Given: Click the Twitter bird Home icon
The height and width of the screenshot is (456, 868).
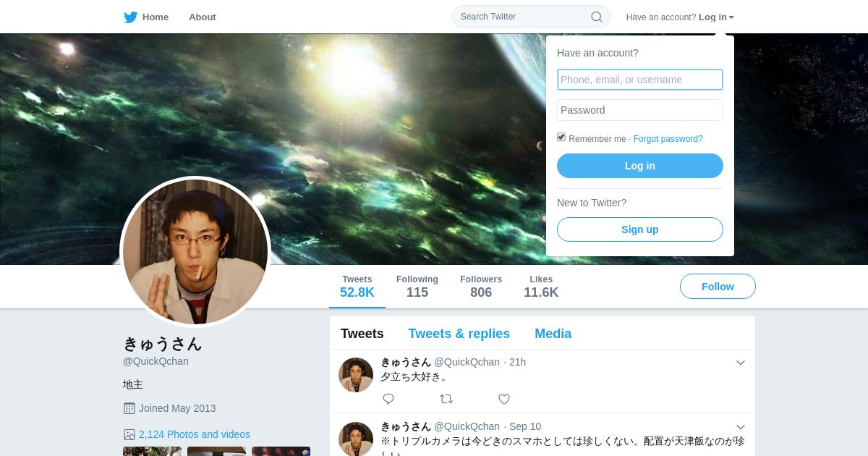Looking at the screenshot, I should (x=130, y=17).
